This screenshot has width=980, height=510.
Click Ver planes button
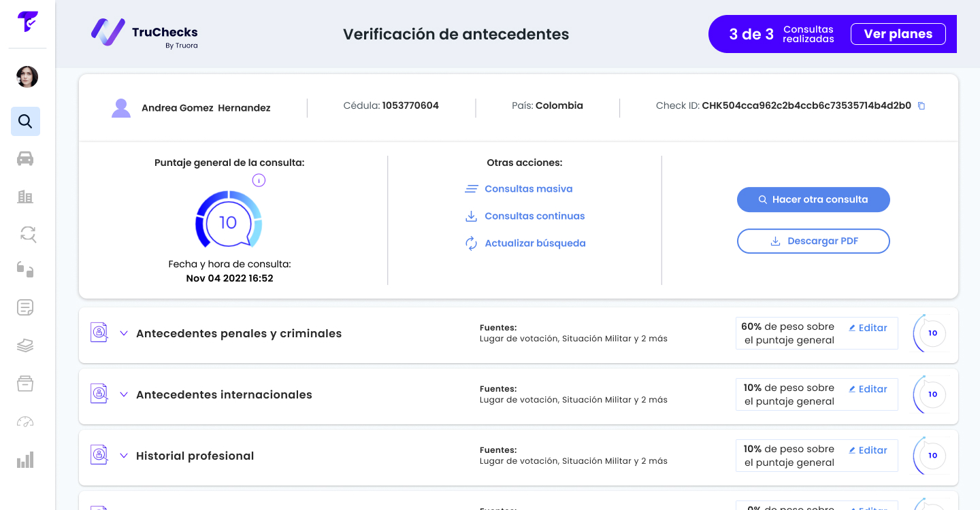898,34
